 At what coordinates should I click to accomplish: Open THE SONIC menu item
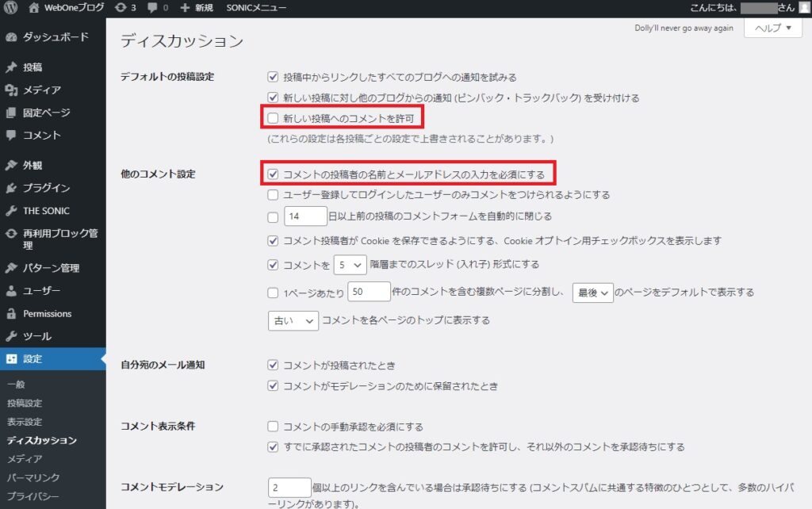[x=46, y=211]
